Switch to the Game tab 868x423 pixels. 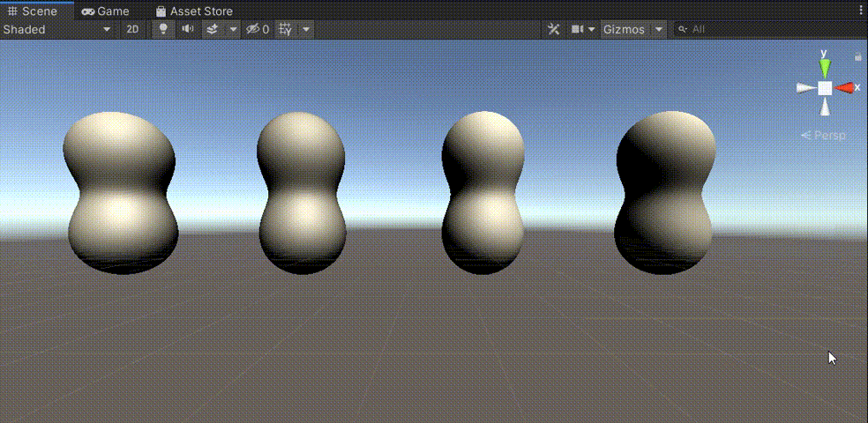coord(105,11)
